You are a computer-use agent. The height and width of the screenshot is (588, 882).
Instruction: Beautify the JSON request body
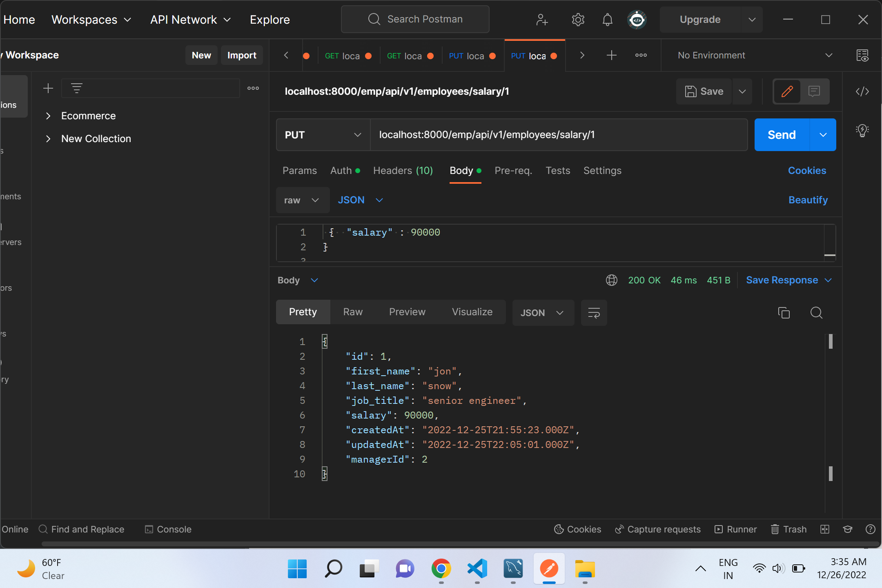808,200
